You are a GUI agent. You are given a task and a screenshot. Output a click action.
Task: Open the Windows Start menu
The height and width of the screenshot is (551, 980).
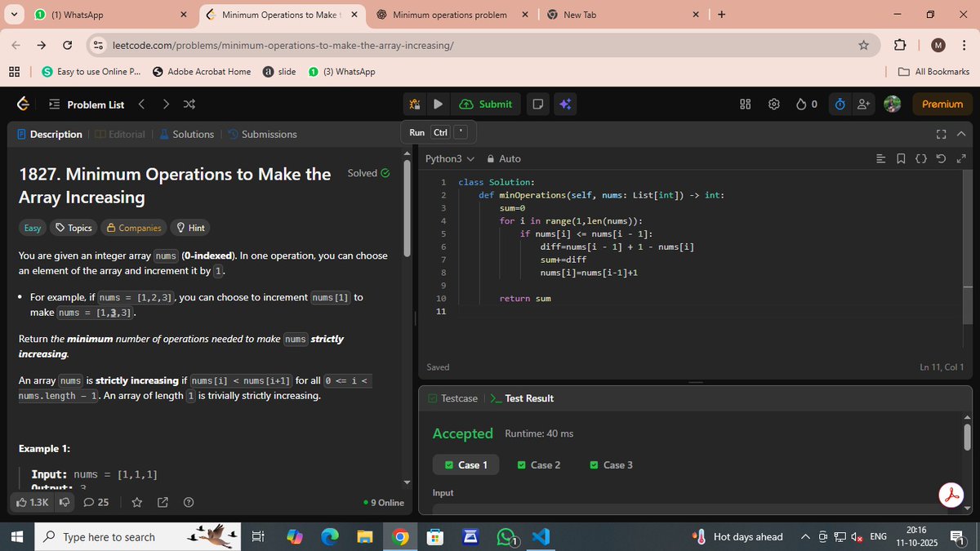coord(18,536)
